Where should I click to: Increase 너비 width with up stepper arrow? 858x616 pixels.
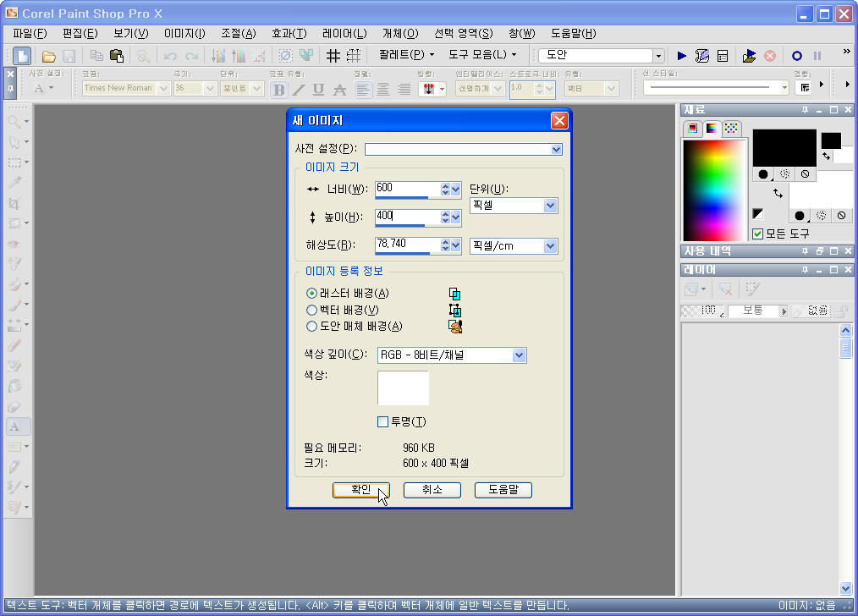tap(445, 185)
